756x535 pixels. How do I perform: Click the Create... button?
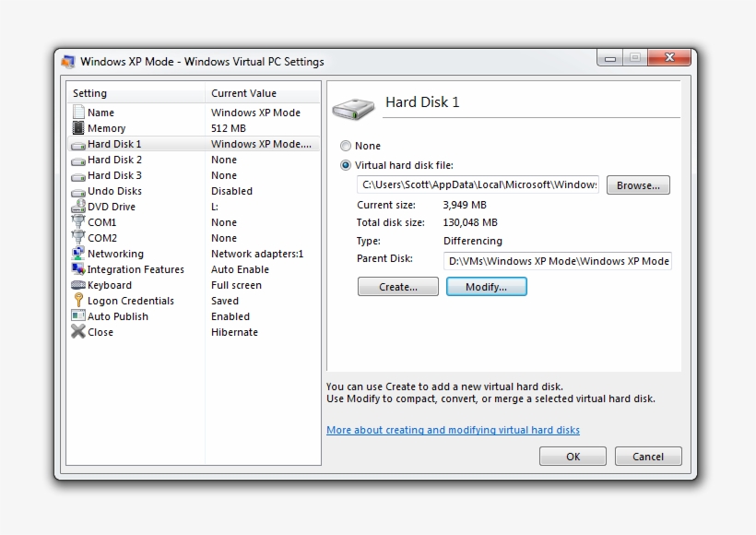(397, 287)
